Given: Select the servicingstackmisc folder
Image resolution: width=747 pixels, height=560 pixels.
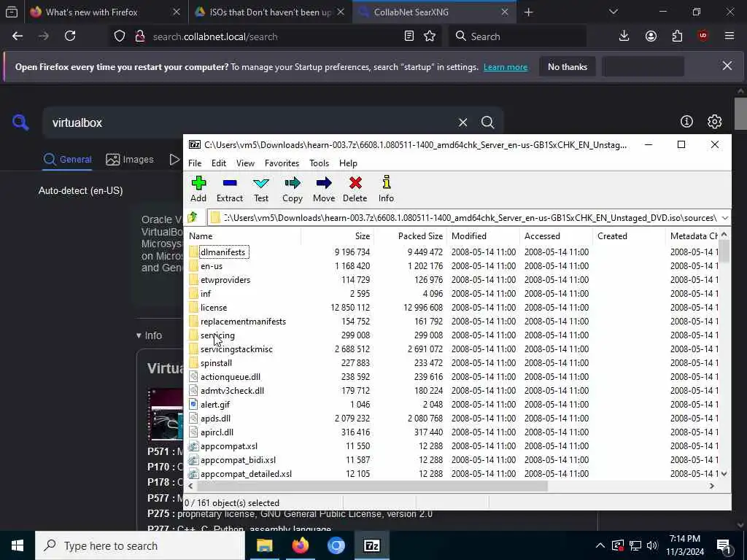Looking at the screenshot, I should (236, 349).
